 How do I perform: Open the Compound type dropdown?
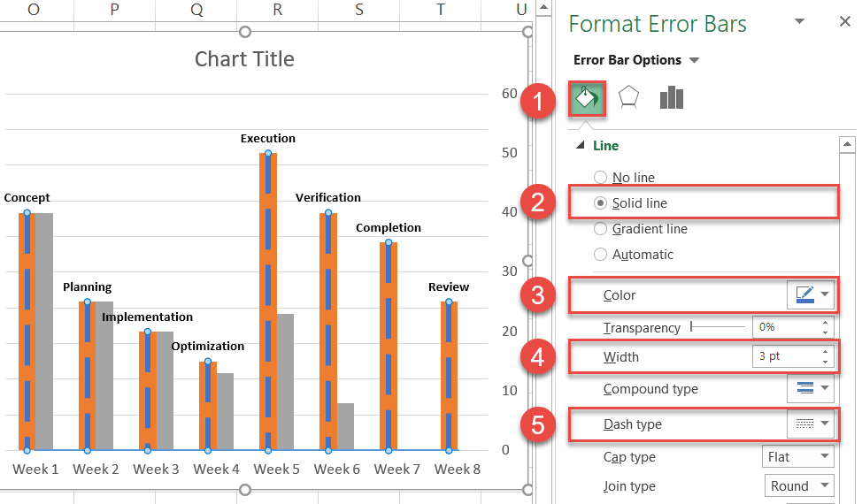point(811,388)
